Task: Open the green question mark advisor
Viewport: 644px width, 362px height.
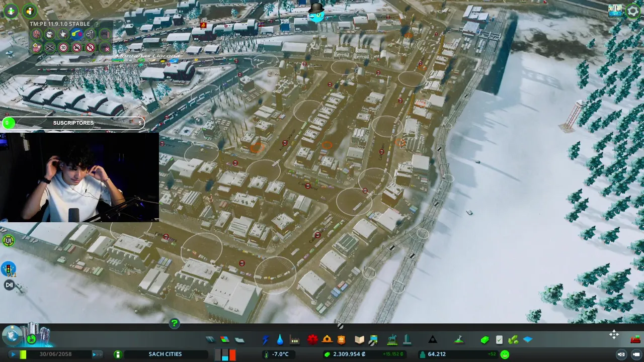Action: 174,323
